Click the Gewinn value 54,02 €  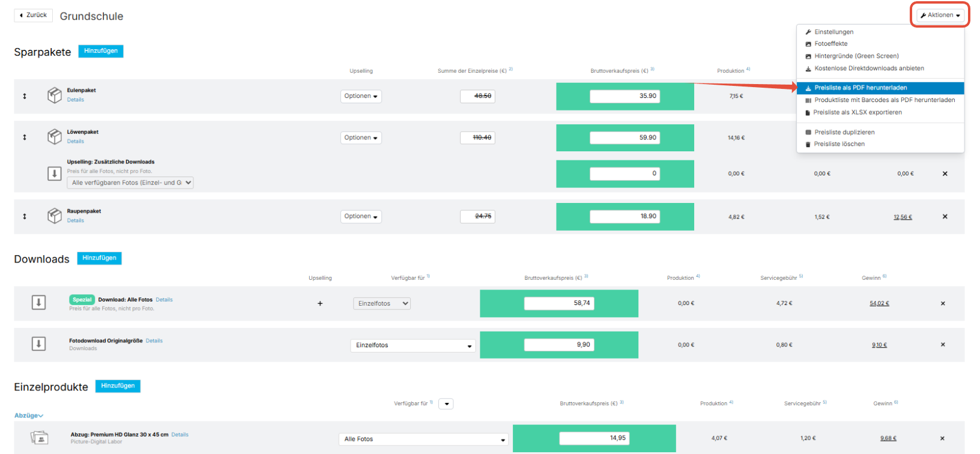point(879,303)
